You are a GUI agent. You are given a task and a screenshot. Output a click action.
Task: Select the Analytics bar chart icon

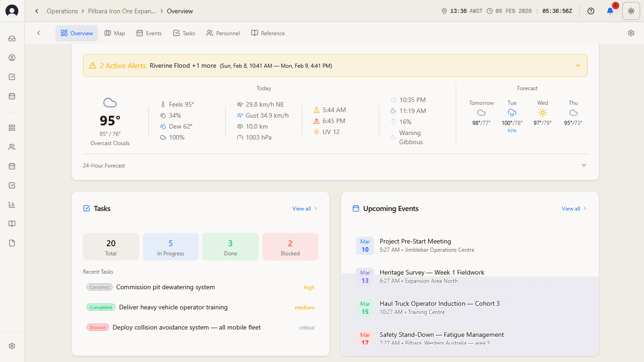[x=12, y=205]
